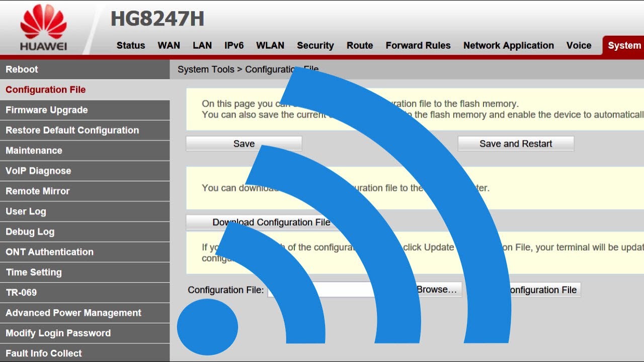Open the Debug Log page
This screenshot has height=362, width=644.
(85, 232)
